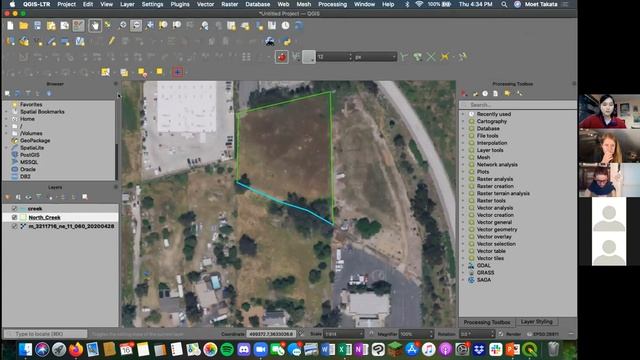Open Processing Toolbox history clock icon
The height and width of the screenshot is (360, 640).
(x=485, y=93)
